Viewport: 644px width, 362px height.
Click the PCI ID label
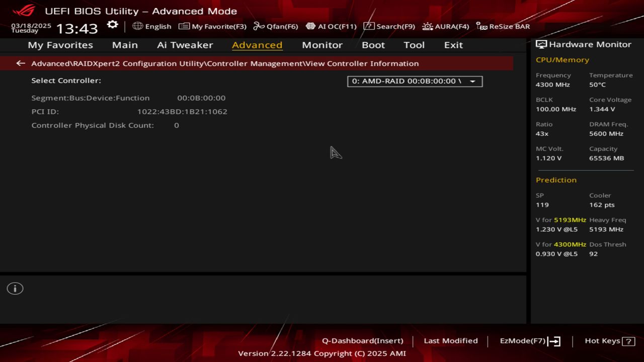click(45, 112)
